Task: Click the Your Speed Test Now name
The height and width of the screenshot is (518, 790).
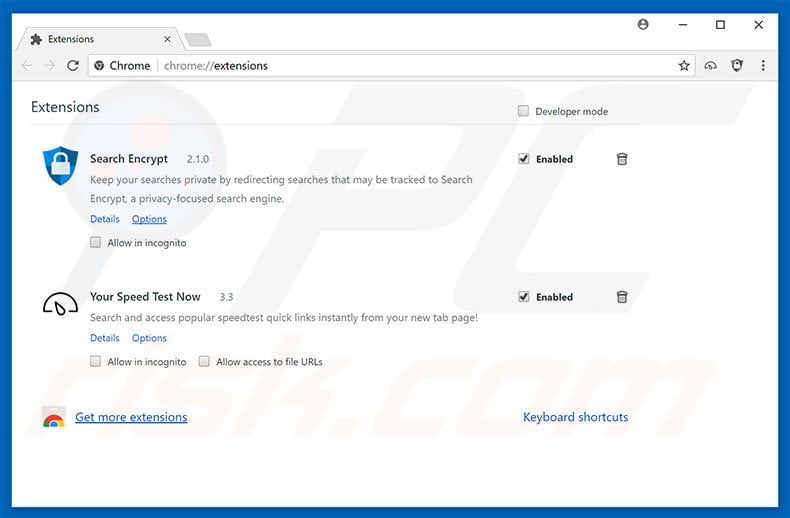Action: (x=145, y=297)
